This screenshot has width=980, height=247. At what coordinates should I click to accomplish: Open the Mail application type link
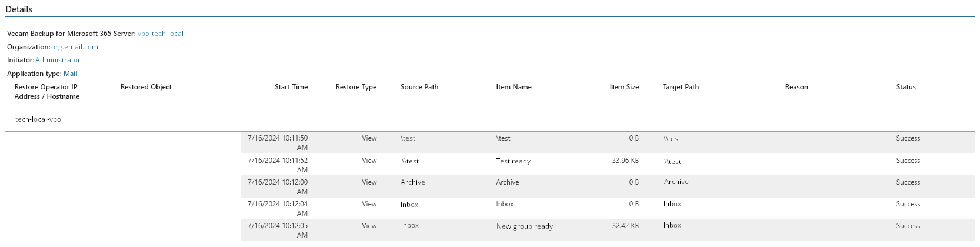71,74
